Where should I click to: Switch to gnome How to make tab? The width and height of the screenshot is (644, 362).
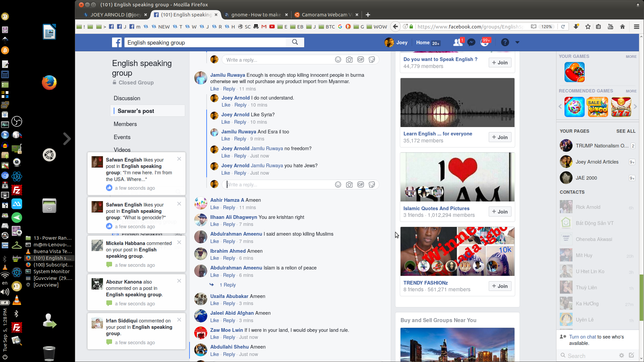tap(256, 15)
